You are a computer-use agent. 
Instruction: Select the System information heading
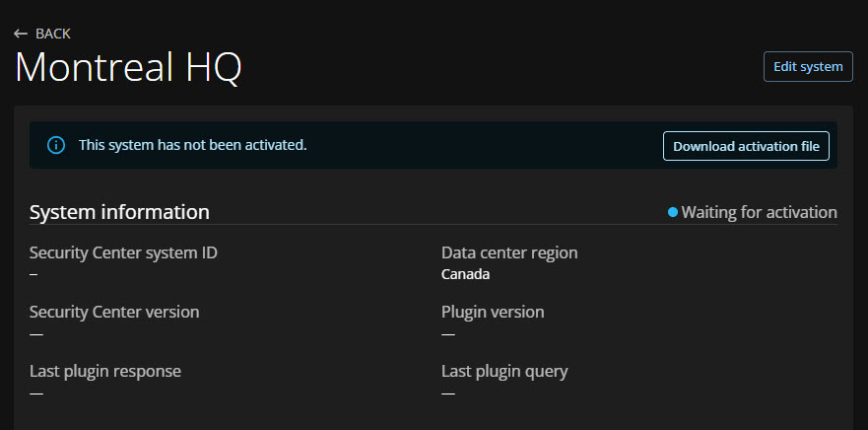click(119, 212)
